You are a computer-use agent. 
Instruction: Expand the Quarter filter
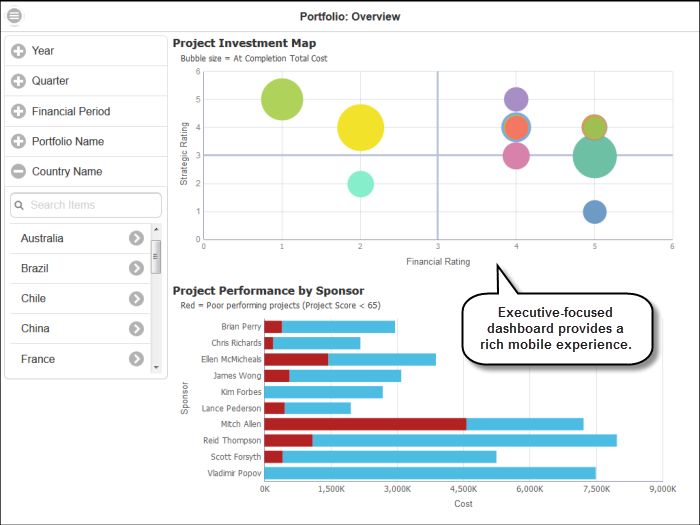[x=18, y=81]
